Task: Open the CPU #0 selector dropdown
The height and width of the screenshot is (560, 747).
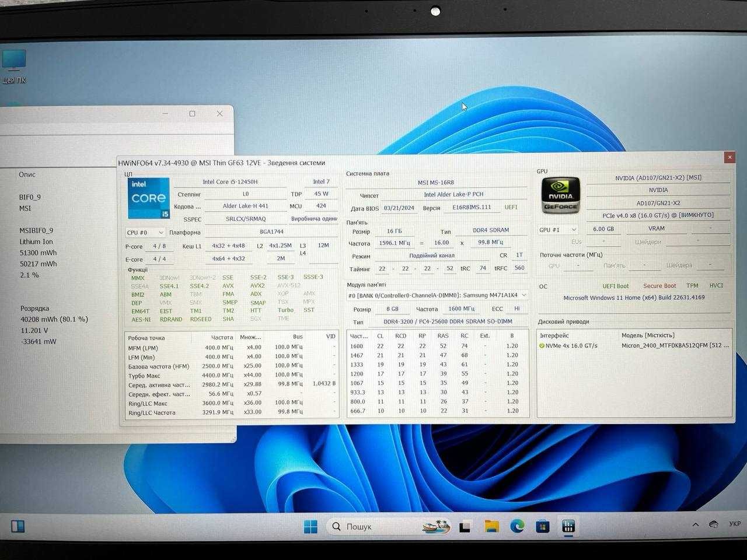Action: [x=146, y=232]
